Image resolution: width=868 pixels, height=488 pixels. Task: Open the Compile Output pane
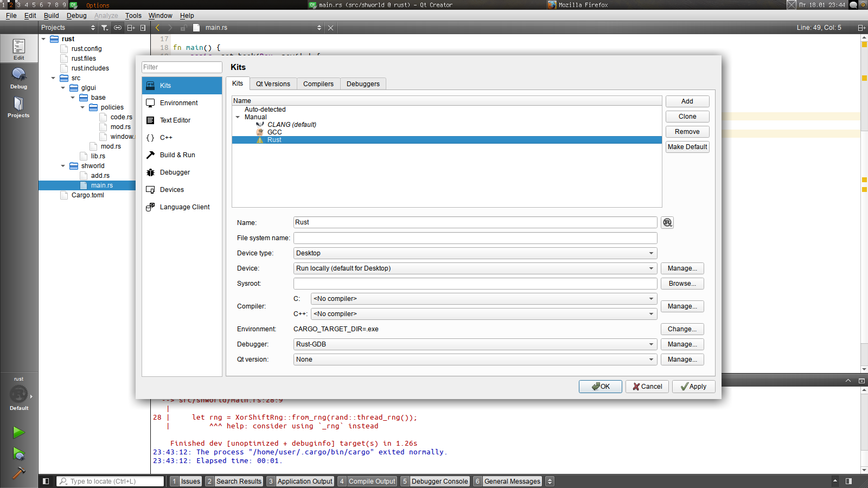pos(367,481)
